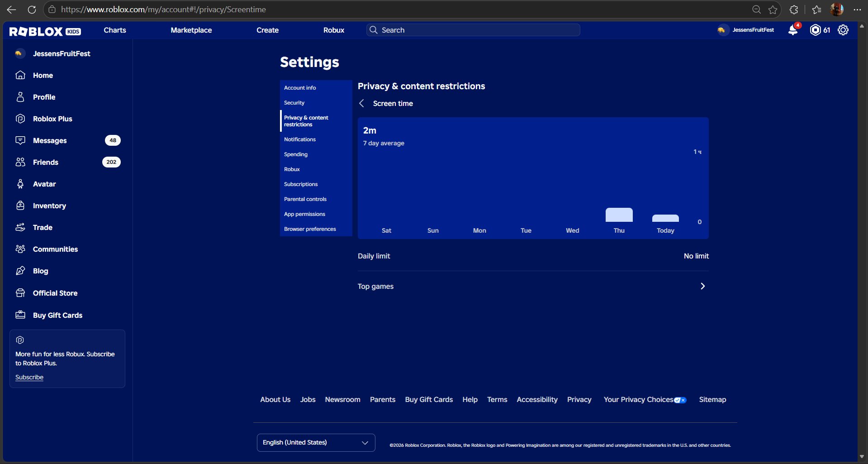Image resolution: width=868 pixels, height=464 pixels.
Task: Expand Top games with the chevron arrow
Action: tap(702, 286)
